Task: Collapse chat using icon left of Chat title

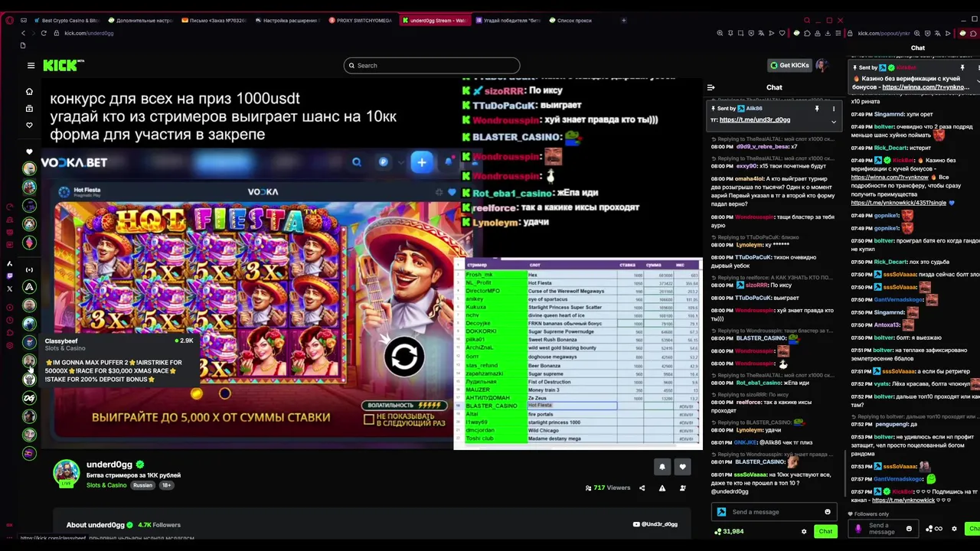Action: pyautogui.click(x=710, y=87)
